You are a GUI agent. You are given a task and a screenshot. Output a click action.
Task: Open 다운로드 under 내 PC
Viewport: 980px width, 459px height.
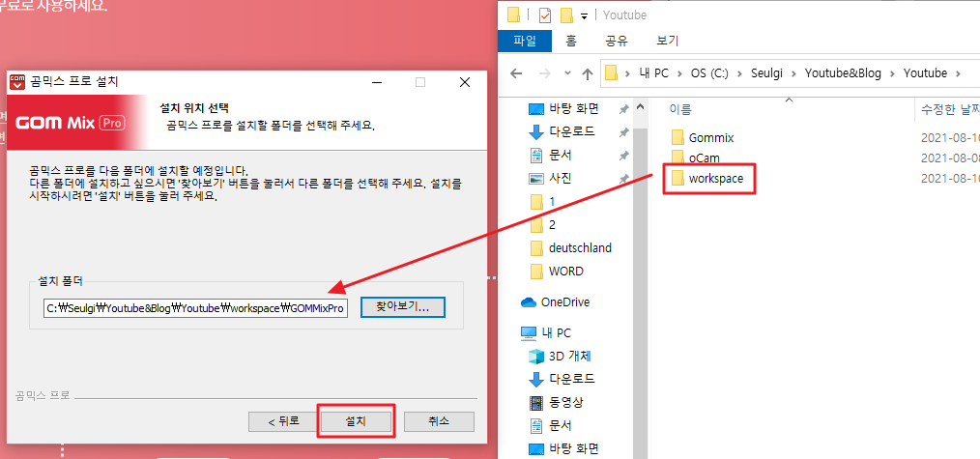(572, 379)
